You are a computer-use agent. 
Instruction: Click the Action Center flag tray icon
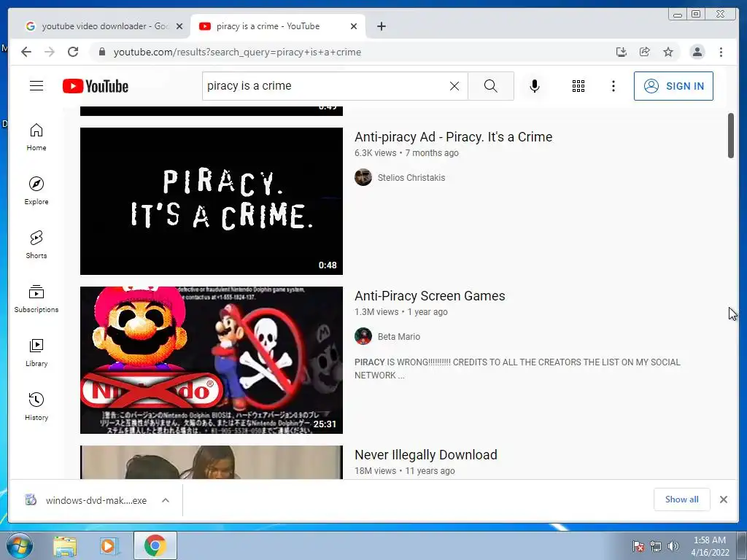click(638, 546)
